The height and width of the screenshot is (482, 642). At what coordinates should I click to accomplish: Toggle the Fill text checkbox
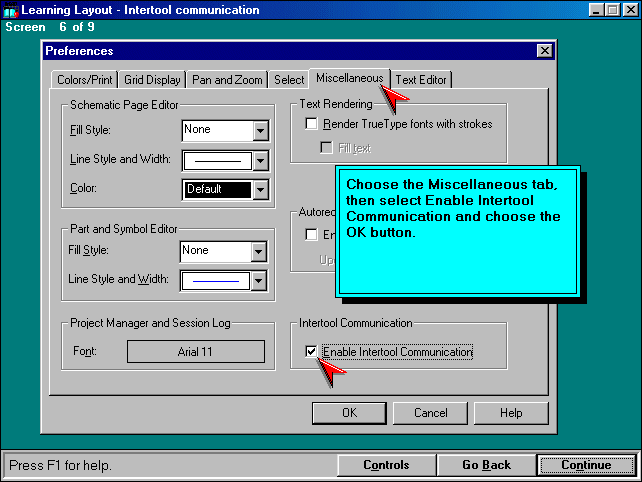[327, 148]
